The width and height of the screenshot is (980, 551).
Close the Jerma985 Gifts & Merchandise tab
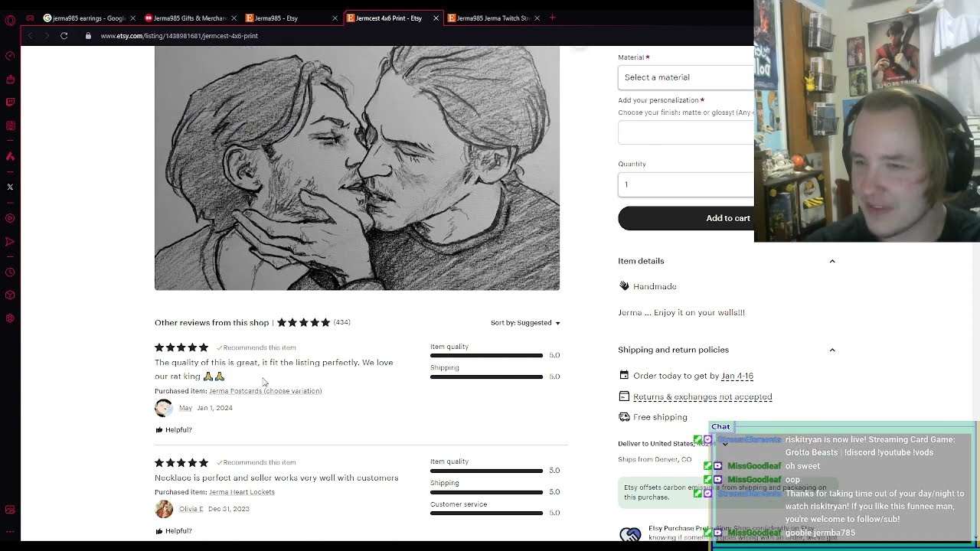tap(234, 18)
